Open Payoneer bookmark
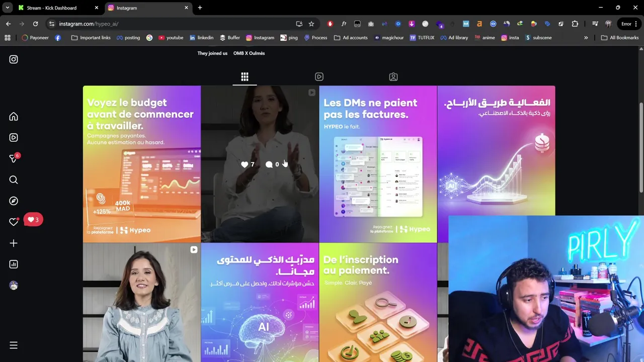The width and height of the screenshot is (644, 362). [x=35, y=38]
